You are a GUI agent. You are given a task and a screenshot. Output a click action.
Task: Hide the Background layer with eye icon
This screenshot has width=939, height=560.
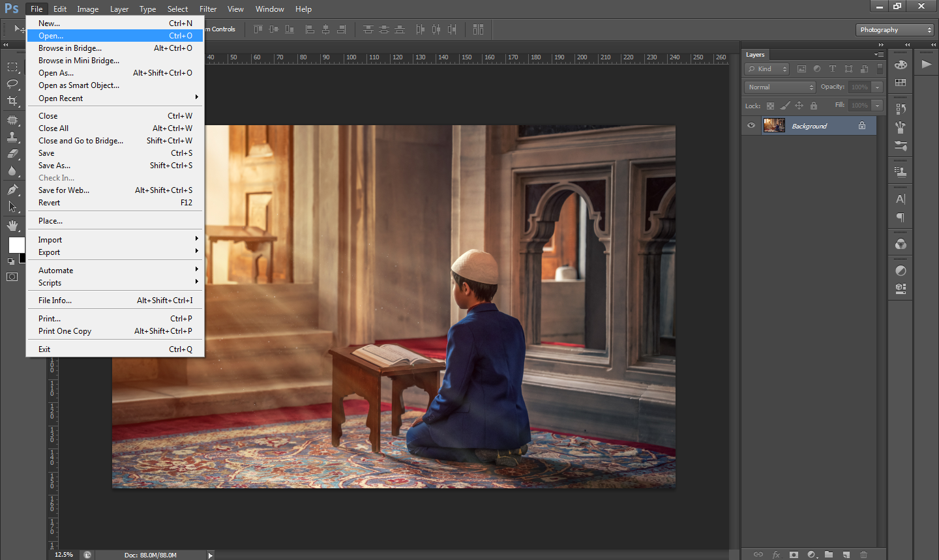click(751, 126)
